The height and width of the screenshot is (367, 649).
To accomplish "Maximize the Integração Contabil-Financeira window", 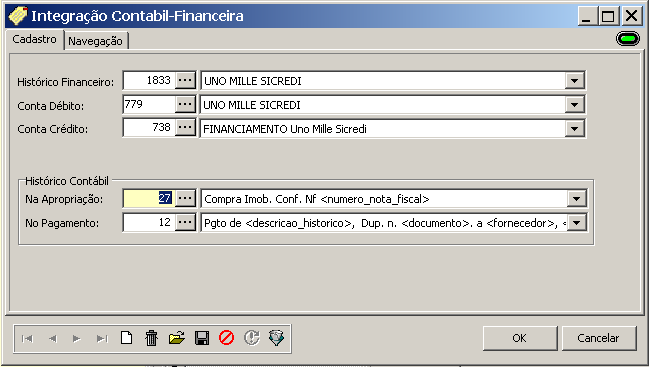I will 608,16.
